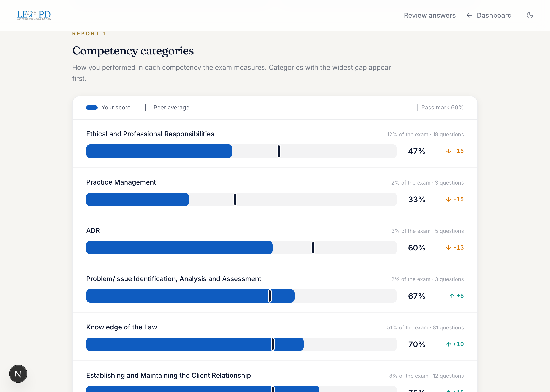Click the -15 gap next to 47%
Screen dimensions: 550x392
click(455, 151)
